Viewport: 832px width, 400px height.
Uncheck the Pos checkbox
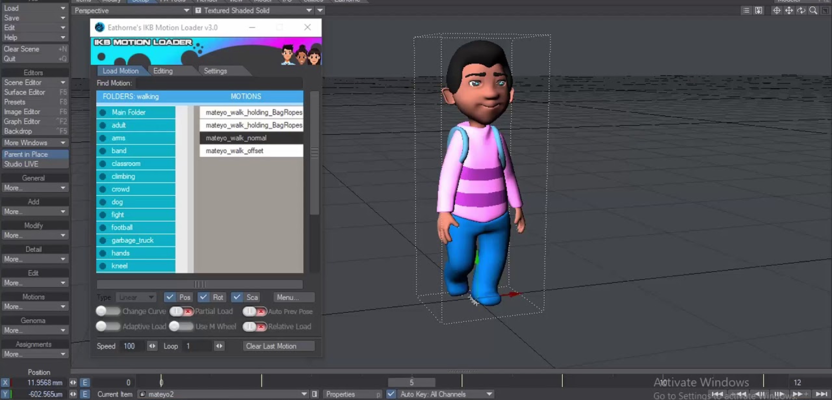170,297
